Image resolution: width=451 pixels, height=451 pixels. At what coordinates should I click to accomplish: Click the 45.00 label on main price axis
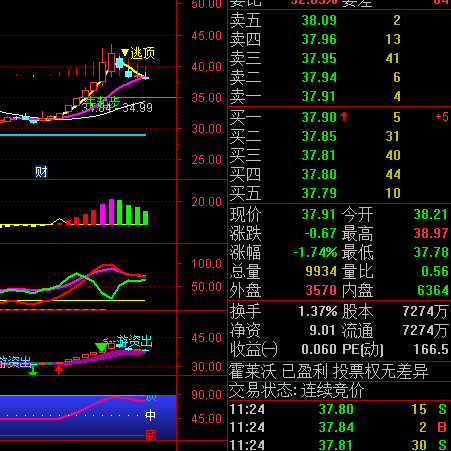(x=206, y=36)
